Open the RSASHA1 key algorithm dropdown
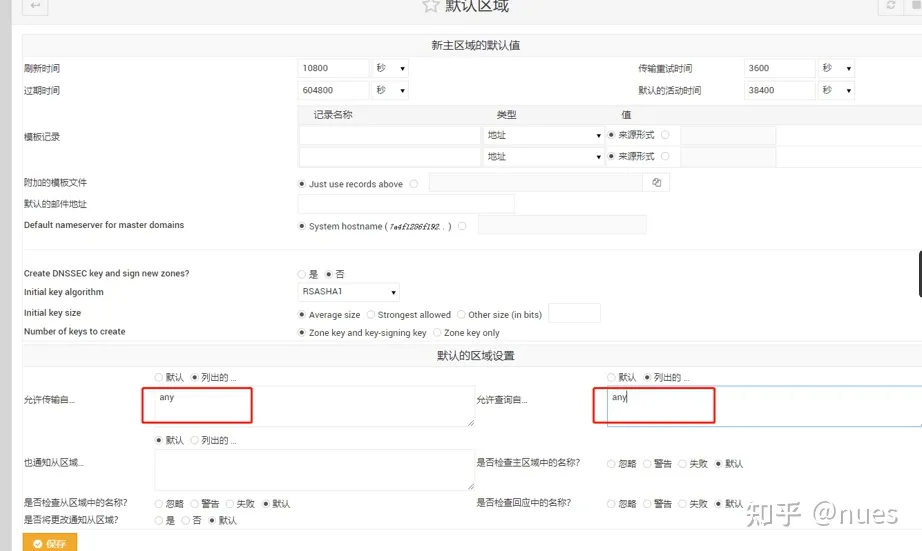The width and height of the screenshot is (922, 551). [x=349, y=292]
